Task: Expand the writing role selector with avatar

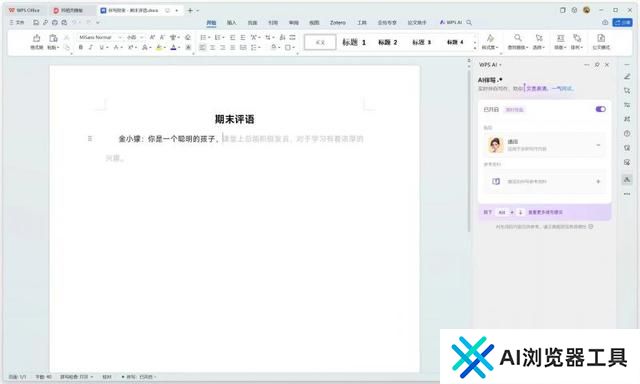Action: pos(545,145)
